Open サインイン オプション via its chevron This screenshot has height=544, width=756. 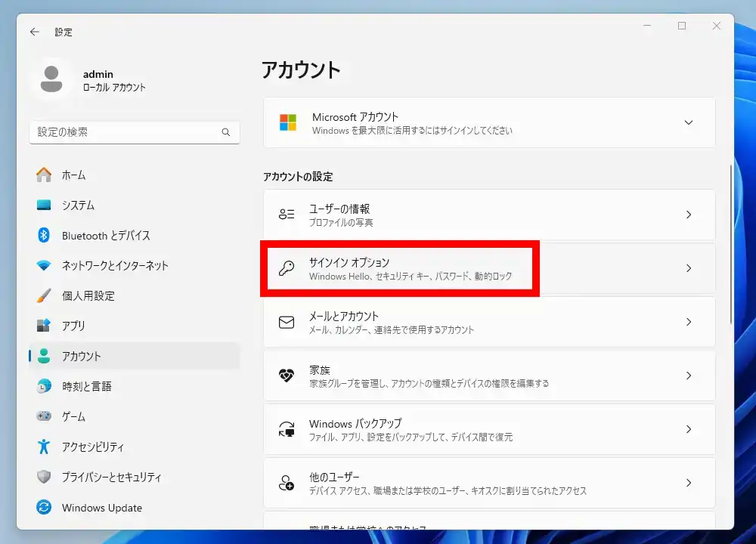(x=689, y=268)
